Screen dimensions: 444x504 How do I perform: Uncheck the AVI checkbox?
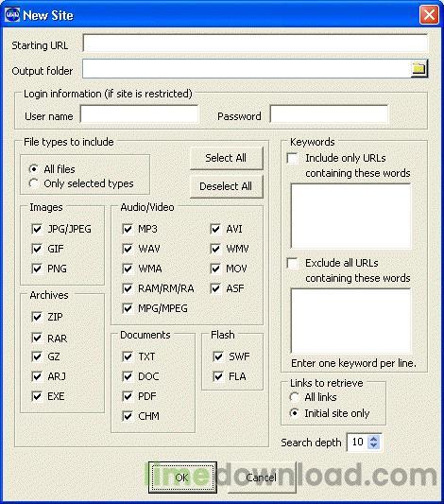(x=215, y=229)
